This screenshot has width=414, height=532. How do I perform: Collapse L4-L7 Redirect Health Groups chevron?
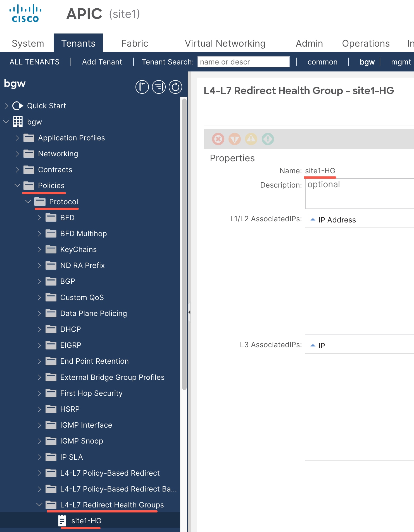click(39, 504)
